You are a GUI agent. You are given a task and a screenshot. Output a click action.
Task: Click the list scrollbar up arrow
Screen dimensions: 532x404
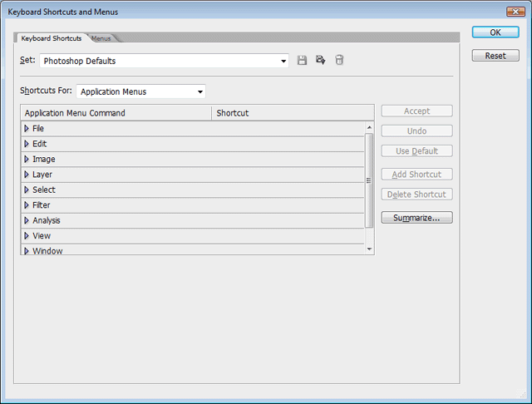coord(369,127)
